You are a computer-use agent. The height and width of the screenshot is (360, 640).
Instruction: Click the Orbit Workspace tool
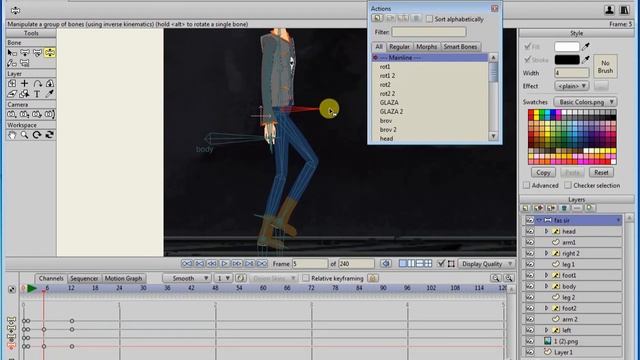coord(49,135)
